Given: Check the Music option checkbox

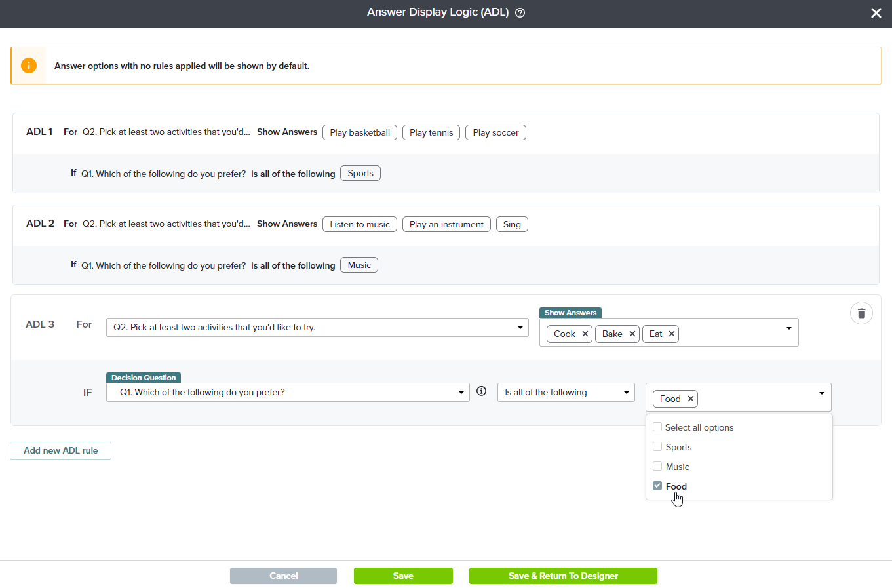Looking at the screenshot, I should tap(657, 467).
